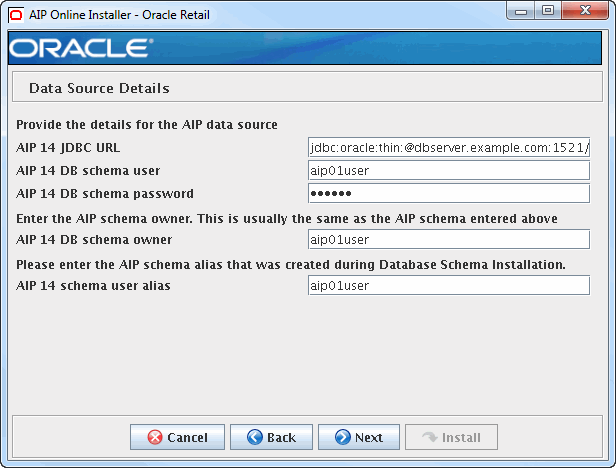Focus the AIP 14 DB schema user field
The height and width of the screenshot is (468, 616).
coord(449,171)
